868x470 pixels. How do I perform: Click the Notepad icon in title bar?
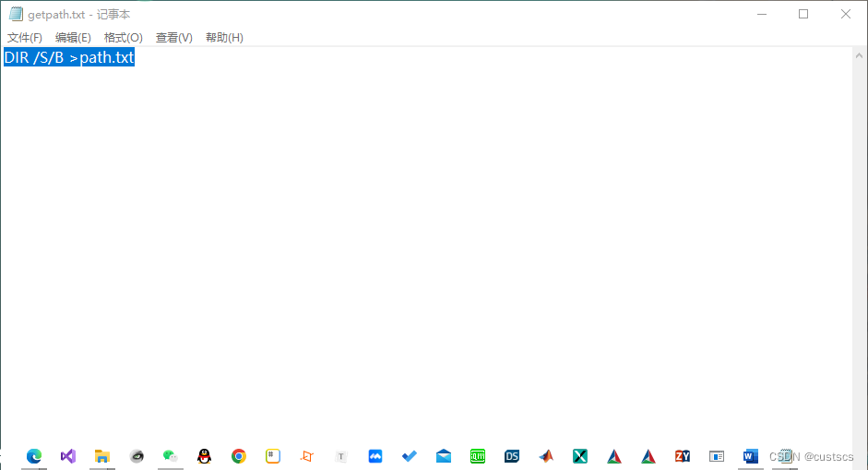16,14
